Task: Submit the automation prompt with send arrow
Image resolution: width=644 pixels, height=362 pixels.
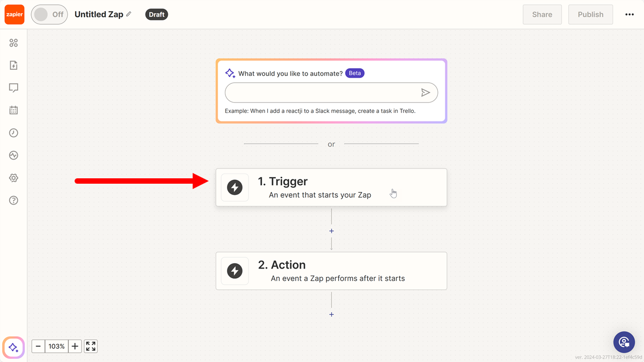Action: [426, 92]
